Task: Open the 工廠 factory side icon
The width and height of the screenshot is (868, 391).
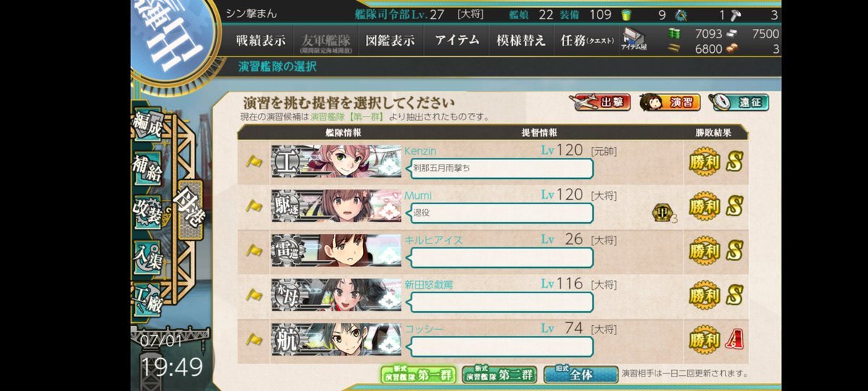Action: (147, 298)
